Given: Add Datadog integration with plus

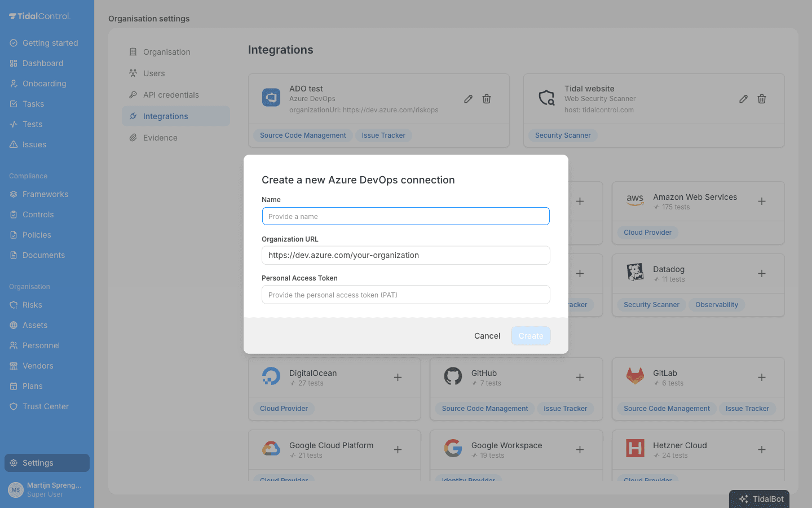Looking at the screenshot, I should pyautogui.click(x=762, y=274).
